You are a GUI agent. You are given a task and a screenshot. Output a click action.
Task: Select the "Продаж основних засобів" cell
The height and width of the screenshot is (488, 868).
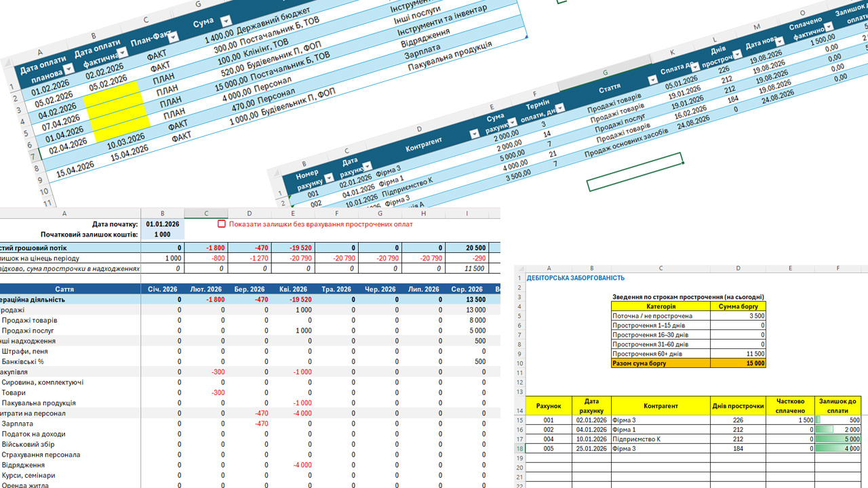(626, 142)
